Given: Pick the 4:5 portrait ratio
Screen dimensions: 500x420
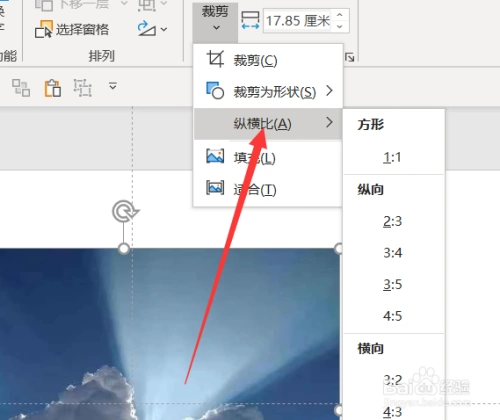Looking at the screenshot, I should pyautogui.click(x=393, y=316).
